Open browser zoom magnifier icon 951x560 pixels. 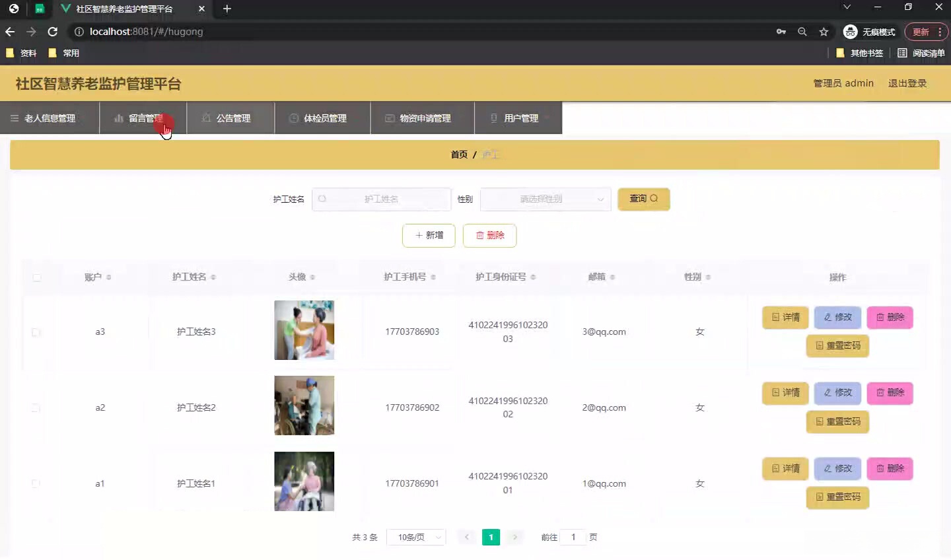(x=802, y=32)
